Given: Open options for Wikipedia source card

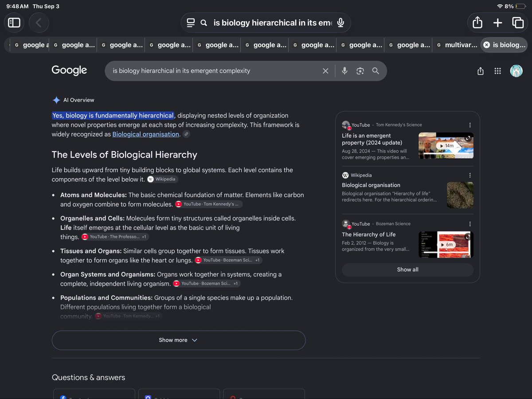Looking at the screenshot, I should pos(470,176).
